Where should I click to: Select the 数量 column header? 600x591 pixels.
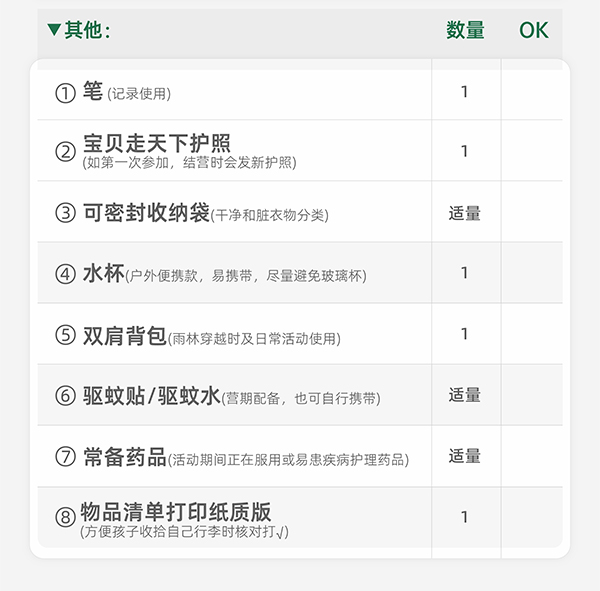click(x=465, y=31)
